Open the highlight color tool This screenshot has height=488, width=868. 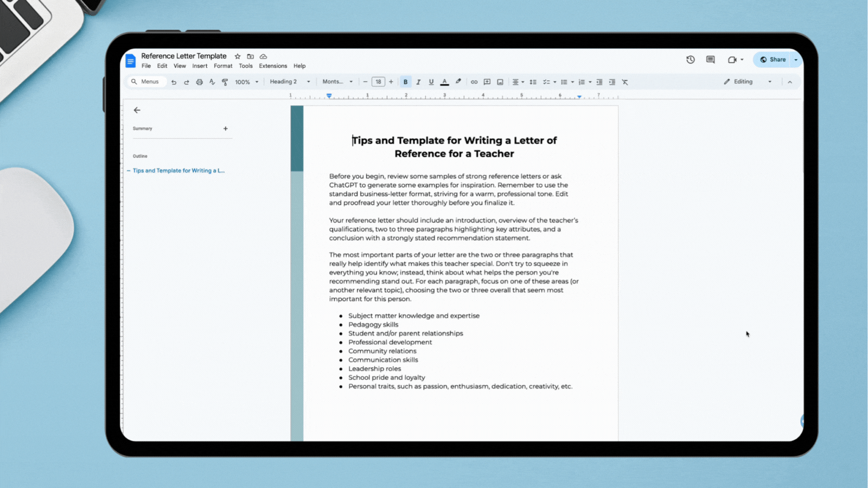[x=458, y=82]
